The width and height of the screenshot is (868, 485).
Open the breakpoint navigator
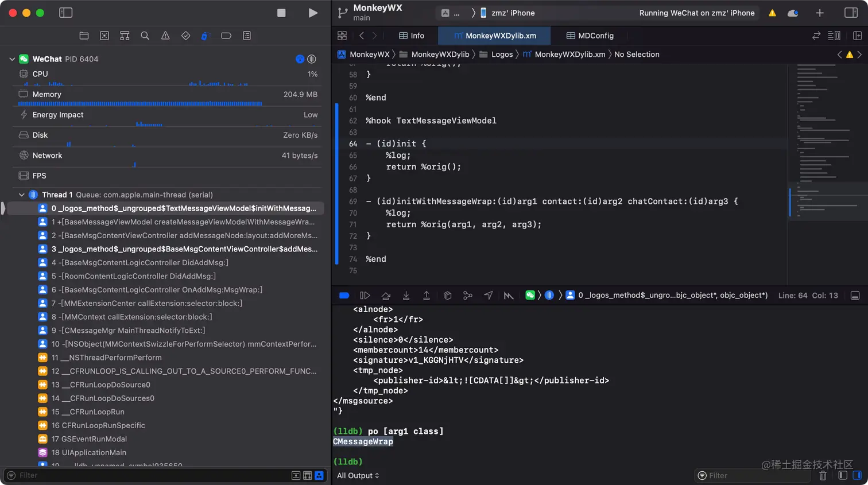(226, 36)
